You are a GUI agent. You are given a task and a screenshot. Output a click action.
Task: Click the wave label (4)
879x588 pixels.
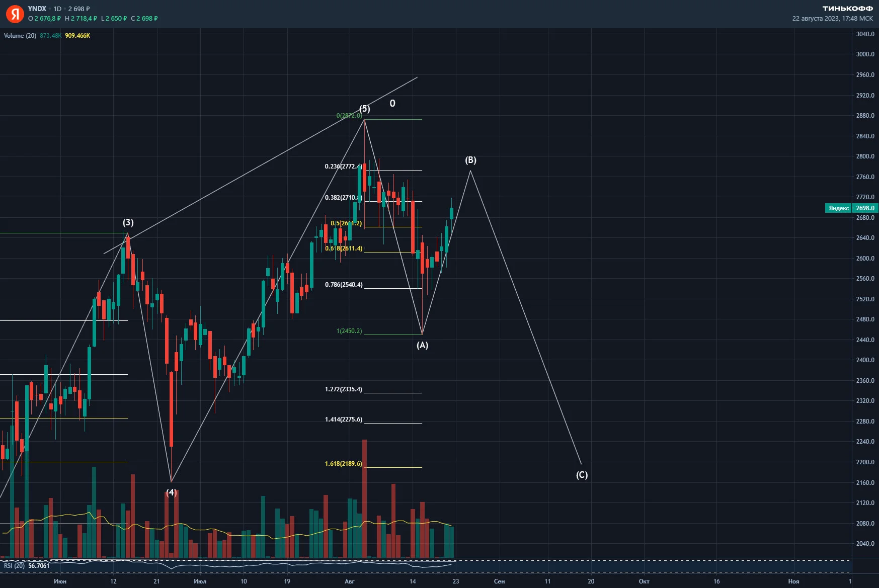tap(172, 492)
